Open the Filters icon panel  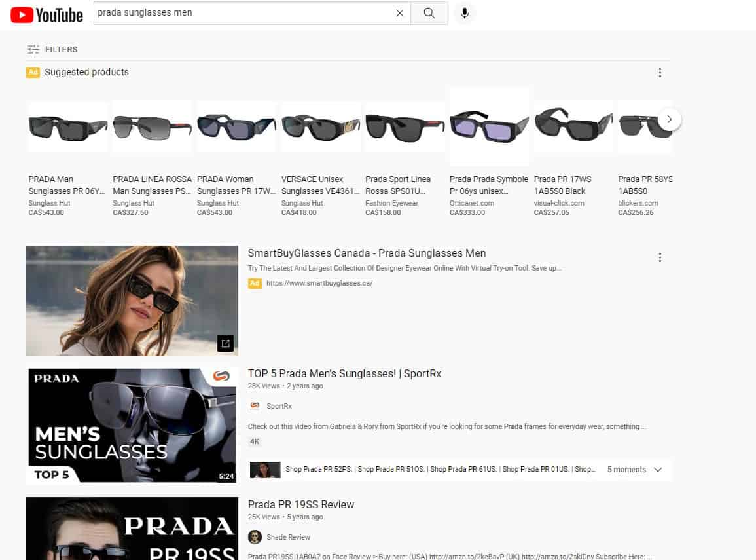pos(33,49)
